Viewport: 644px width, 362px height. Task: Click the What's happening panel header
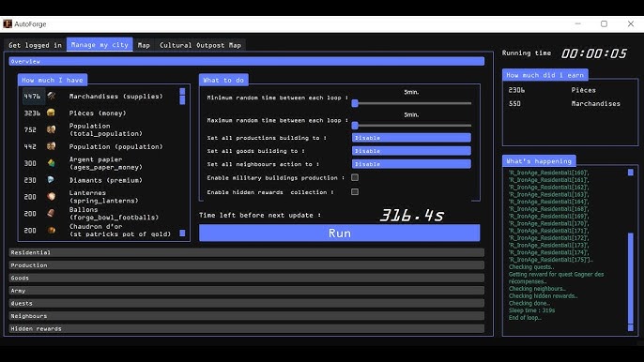[539, 161]
